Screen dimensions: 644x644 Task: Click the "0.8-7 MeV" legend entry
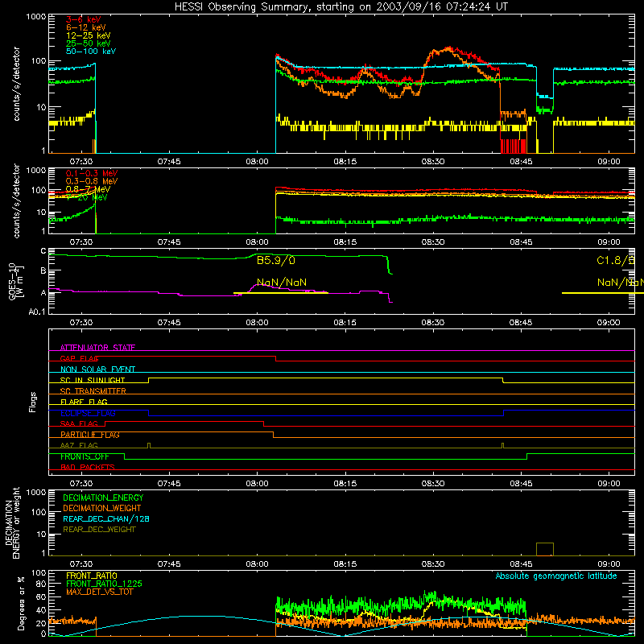88,189
